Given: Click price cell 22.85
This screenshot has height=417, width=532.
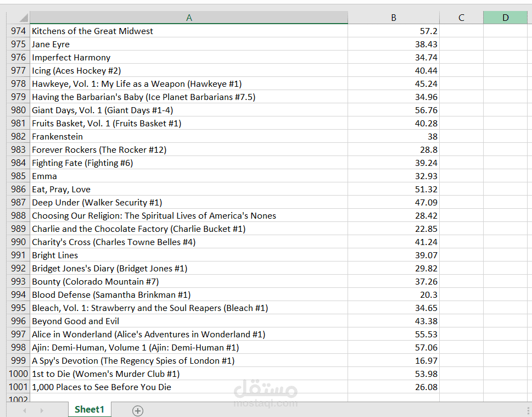Looking at the screenshot, I should 394,229.
